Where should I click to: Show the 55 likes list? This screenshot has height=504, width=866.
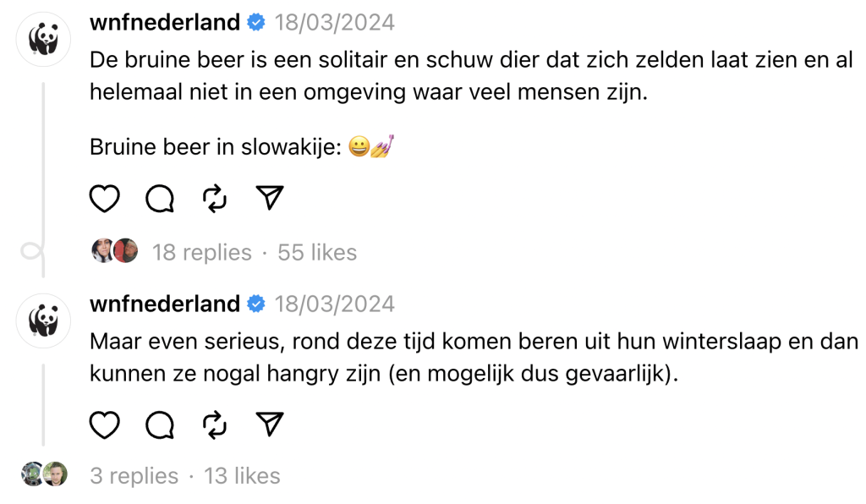pyautogui.click(x=317, y=252)
